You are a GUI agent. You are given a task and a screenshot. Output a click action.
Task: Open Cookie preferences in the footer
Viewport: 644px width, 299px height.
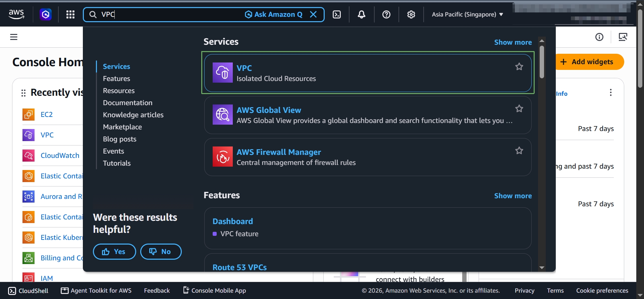point(602,291)
